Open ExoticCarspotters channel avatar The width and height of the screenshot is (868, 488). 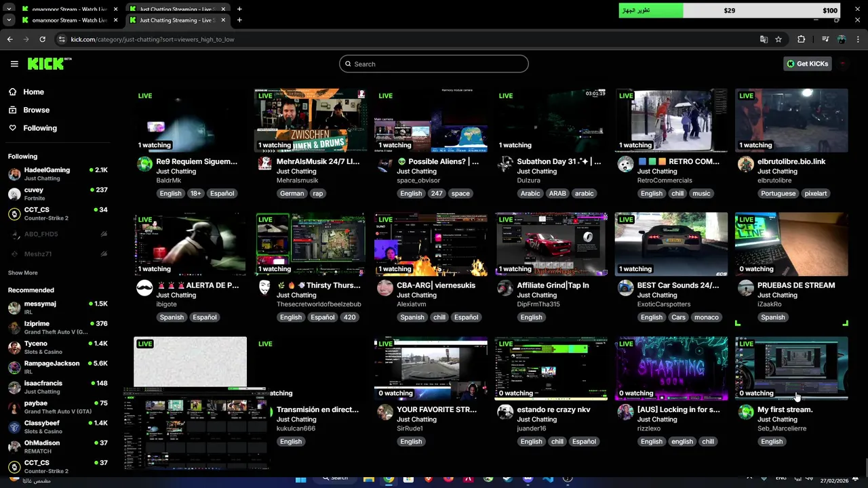tap(625, 288)
